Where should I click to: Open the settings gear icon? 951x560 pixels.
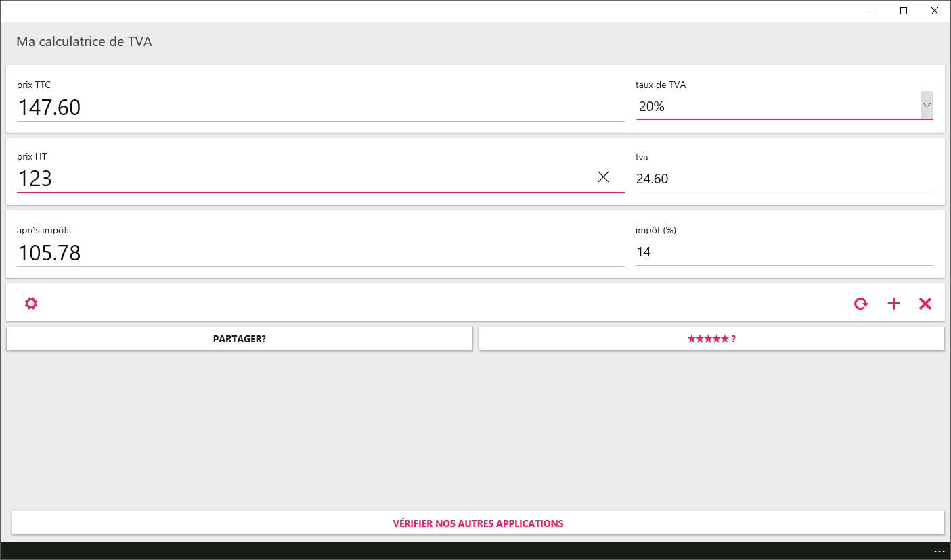coord(31,304)
